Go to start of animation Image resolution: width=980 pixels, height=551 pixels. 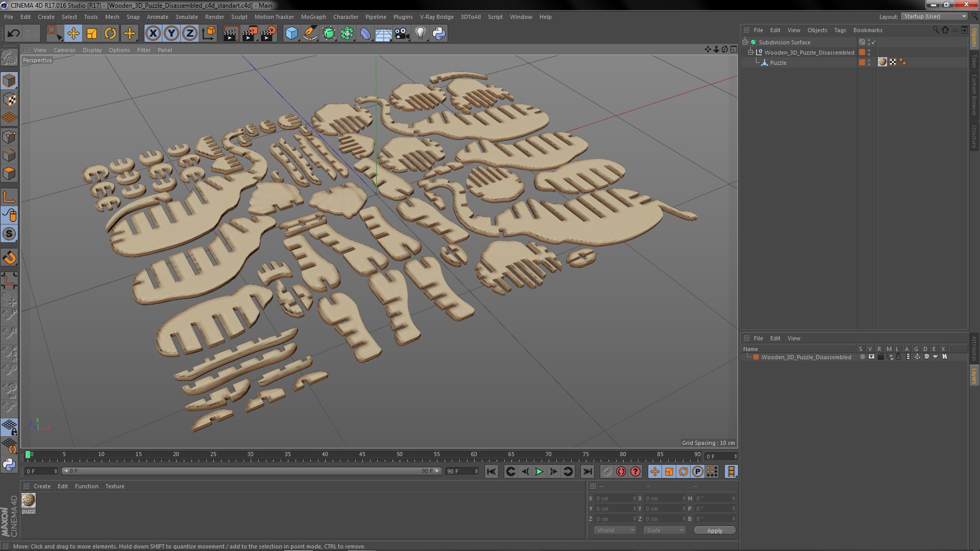[x=491, y=471]
